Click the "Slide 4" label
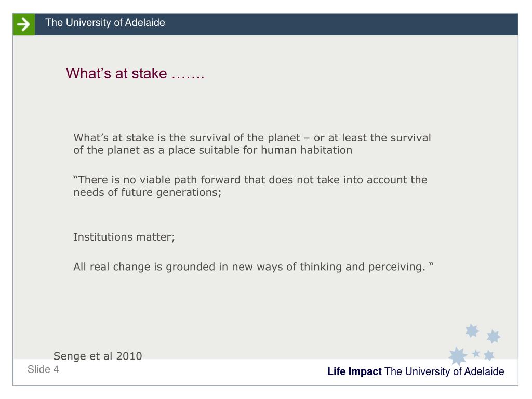 point(43,369)
